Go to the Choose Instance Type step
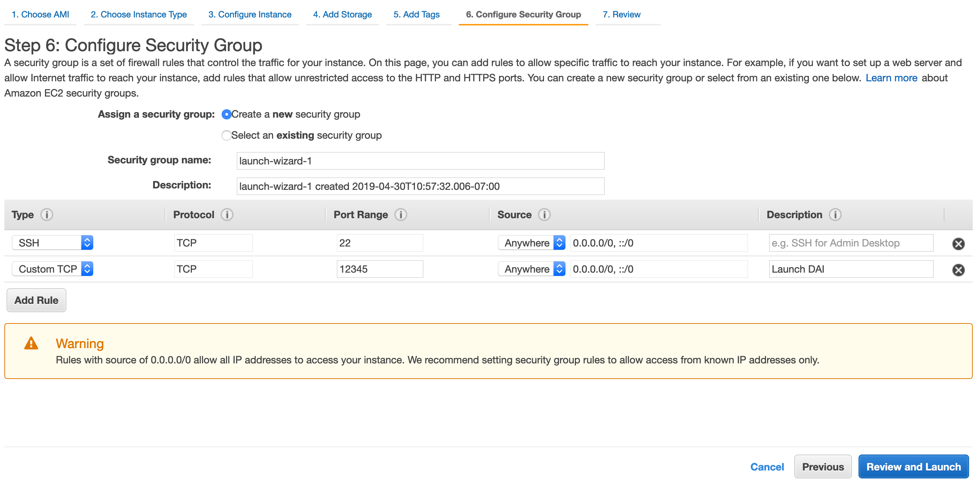980x485 pixels. point(139,15)
